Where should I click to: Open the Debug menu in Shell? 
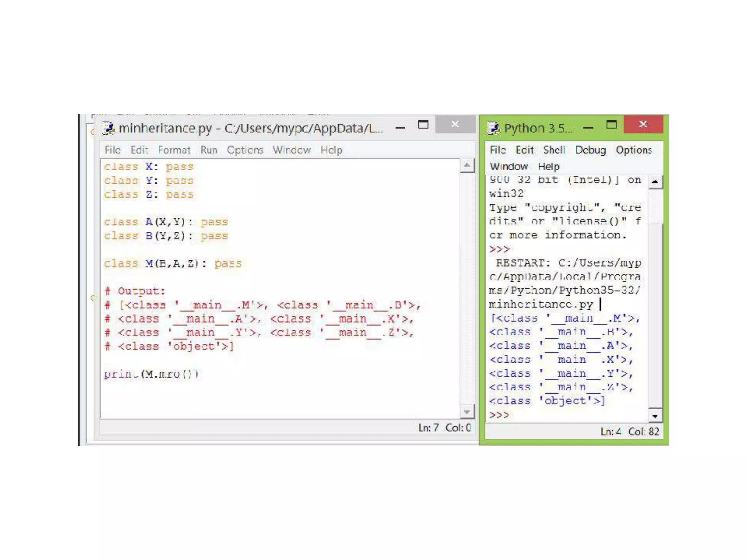[591, 150]
